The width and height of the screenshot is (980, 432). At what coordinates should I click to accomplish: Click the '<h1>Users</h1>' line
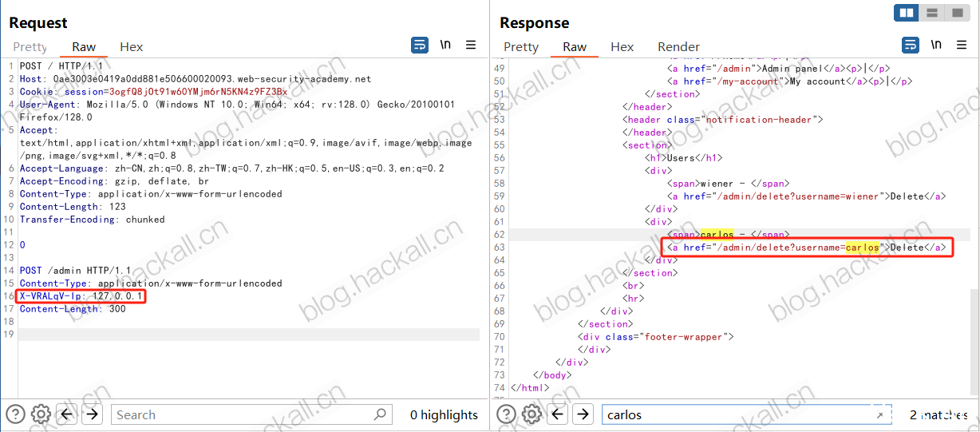click(683, 158)
